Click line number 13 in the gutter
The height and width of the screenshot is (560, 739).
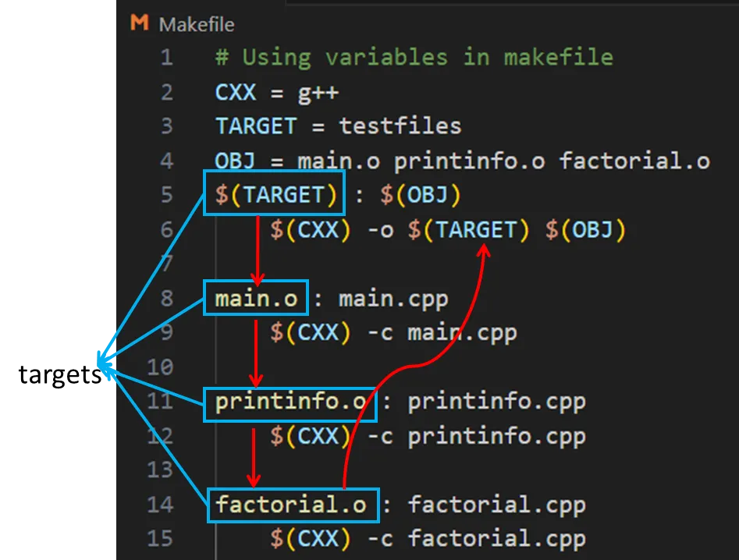point(160,470)
